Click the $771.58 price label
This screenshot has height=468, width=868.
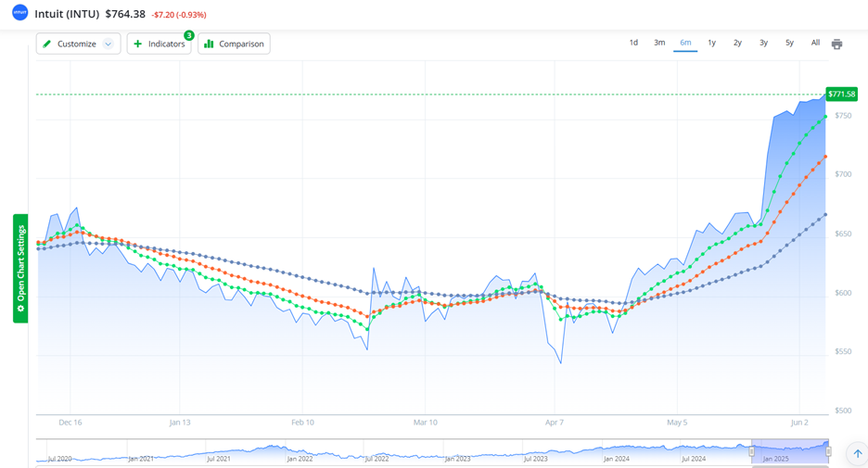coord(841,95)
